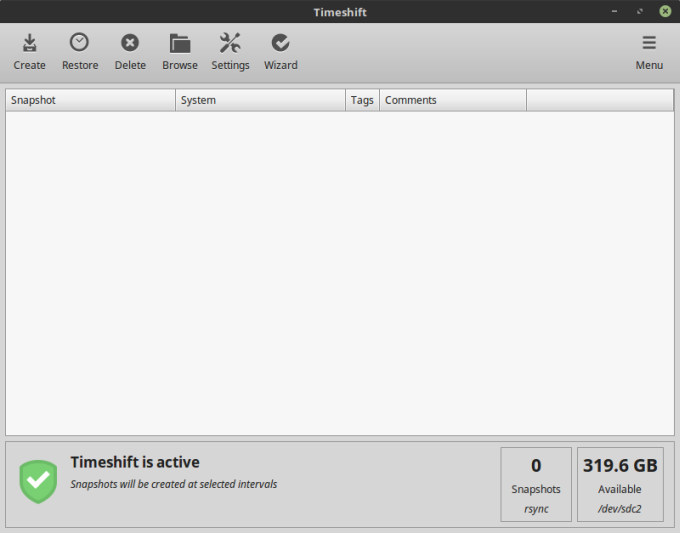Click the Create snapshot icon

coord(29,43)
